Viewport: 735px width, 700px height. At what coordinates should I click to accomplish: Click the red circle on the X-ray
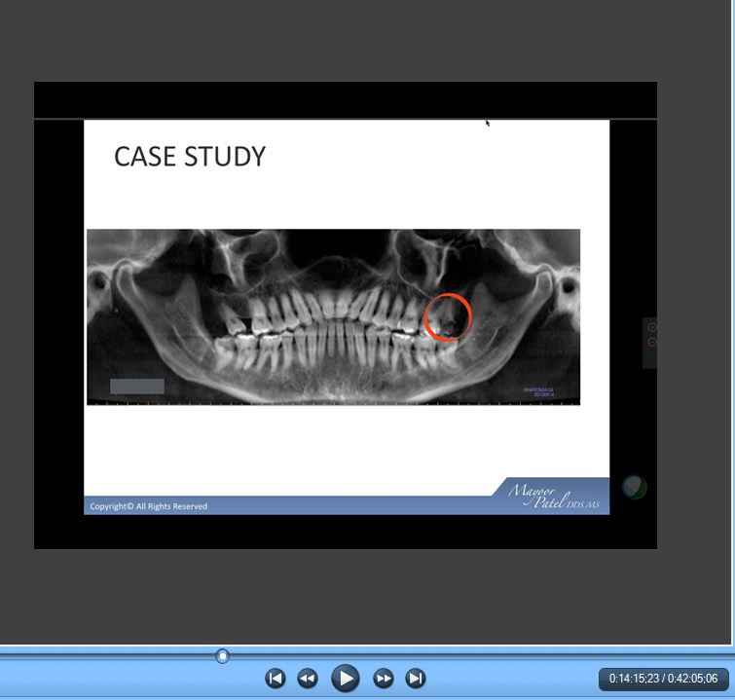(448, 317)
